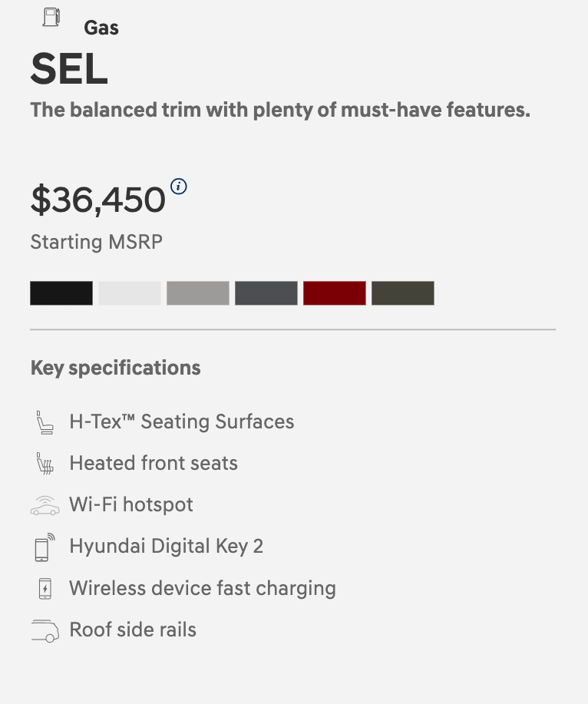
Task: Click the Key specifications heading
Action: (115, 368)
